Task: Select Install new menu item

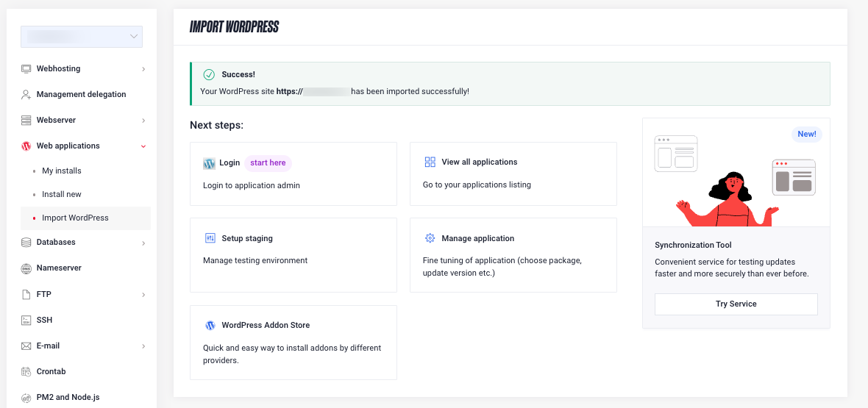Action: [x=62, y=195]
